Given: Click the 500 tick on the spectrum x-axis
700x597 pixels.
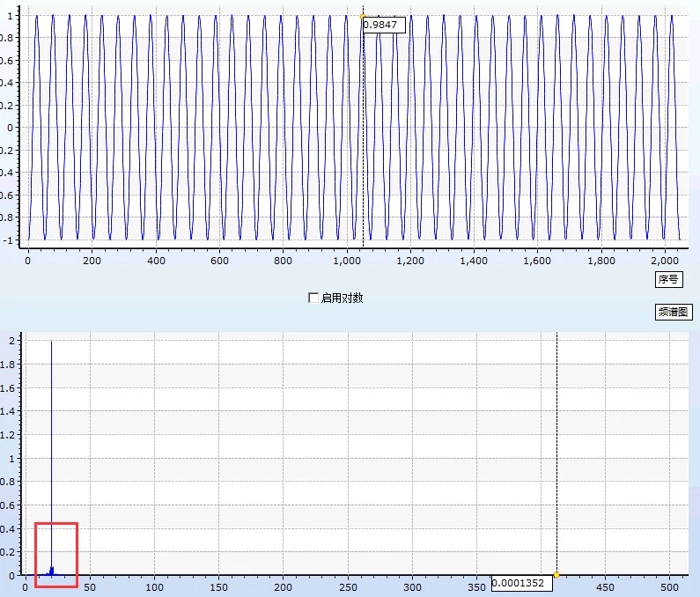Looking at the screenshot, I should click(x=670, y=587).
